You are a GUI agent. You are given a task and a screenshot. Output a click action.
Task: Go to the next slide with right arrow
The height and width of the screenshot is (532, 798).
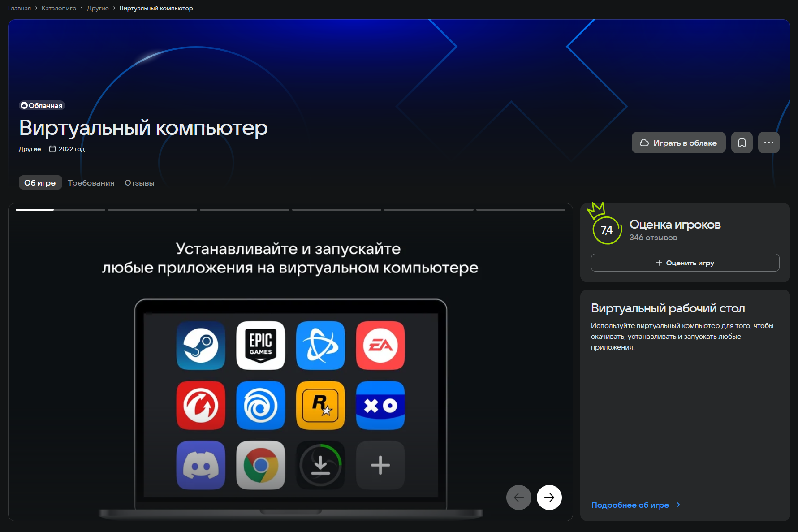(x=549, y=497)
